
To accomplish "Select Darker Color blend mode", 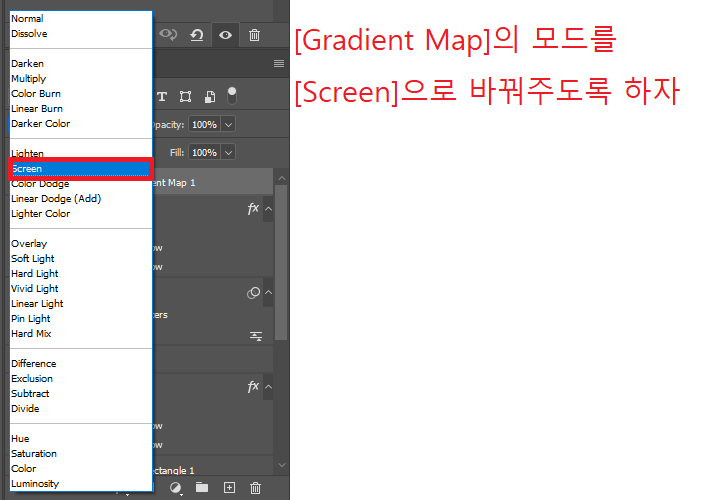I will click(x=81, y=124).
